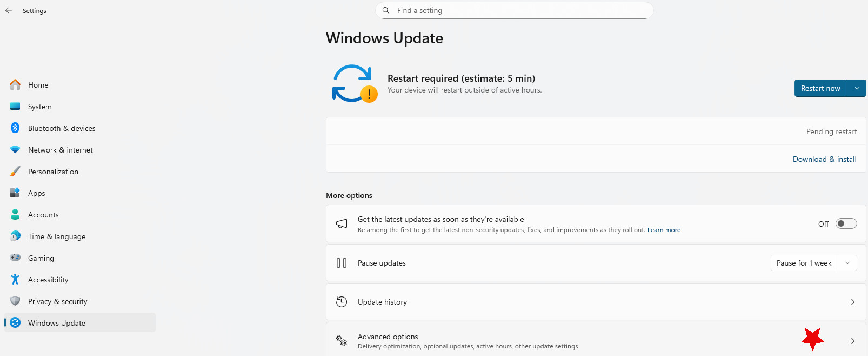Go to System settings
Viewport: 868px width, 356px height.
80,107
